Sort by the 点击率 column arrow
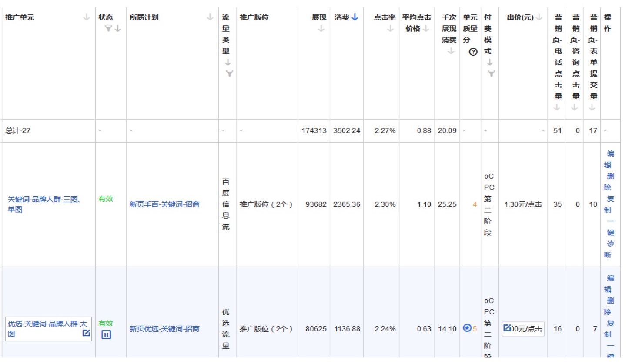Image resolution: width=629 pixels, height=364 pixels. pyautogui.click(x=390, y=29)
